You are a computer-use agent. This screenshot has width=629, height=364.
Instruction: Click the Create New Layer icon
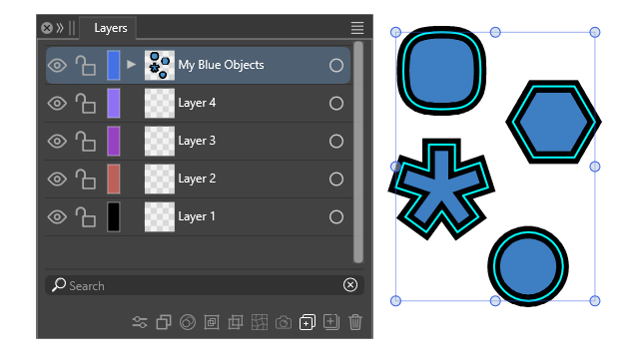point(330,322)
